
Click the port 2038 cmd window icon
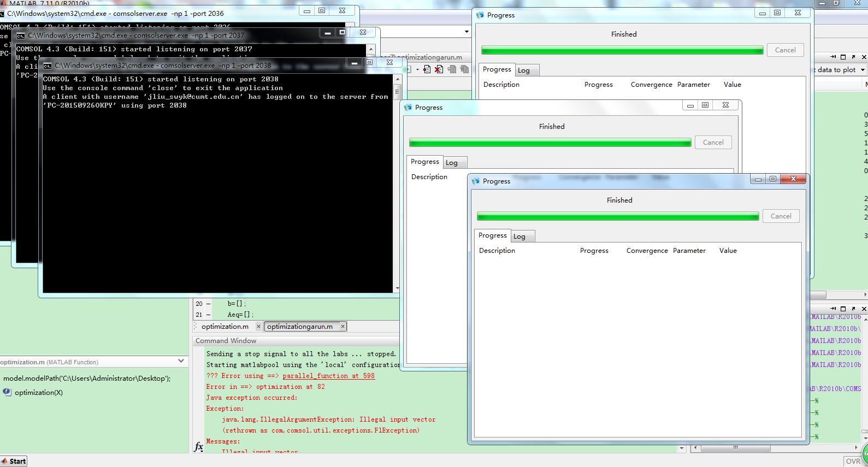[x=48, y=66]
